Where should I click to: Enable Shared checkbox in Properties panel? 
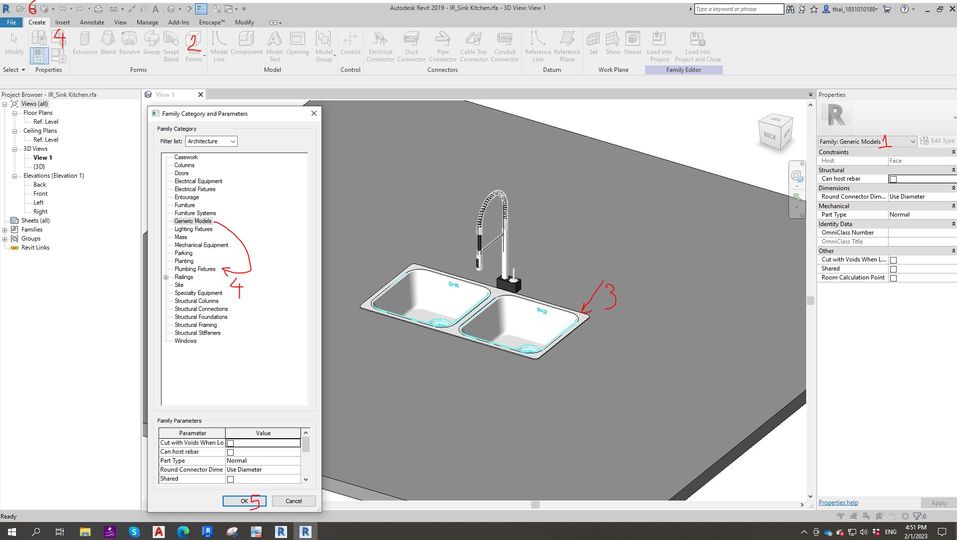[893, 269]
